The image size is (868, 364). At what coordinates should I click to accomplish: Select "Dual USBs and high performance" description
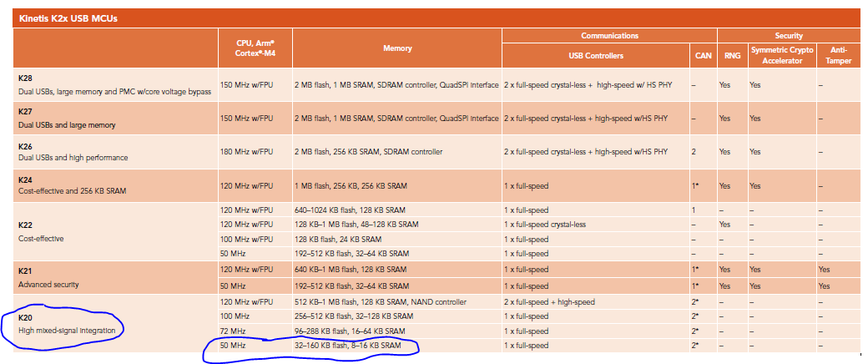73,158
